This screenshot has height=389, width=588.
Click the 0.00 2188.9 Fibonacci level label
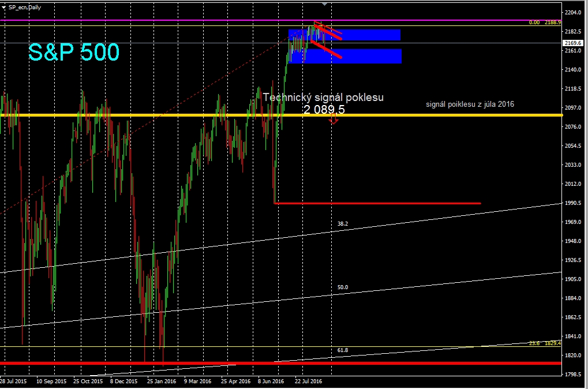pyautogui.click(x=545, y=23)
